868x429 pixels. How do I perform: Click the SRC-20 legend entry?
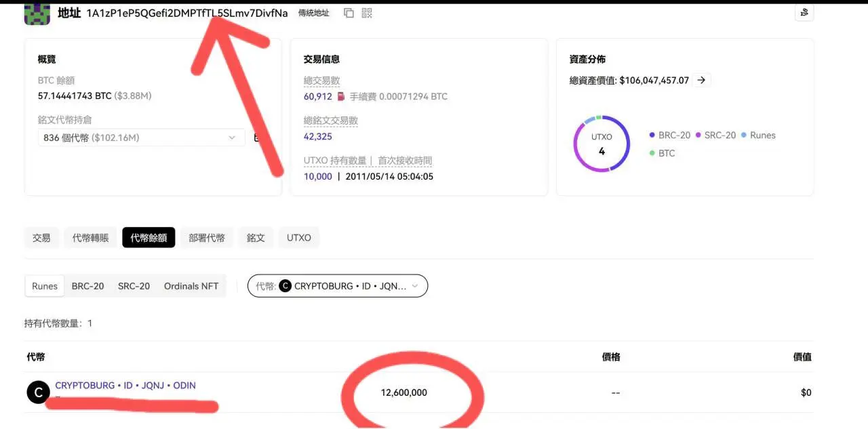click(x=715, y=135)
